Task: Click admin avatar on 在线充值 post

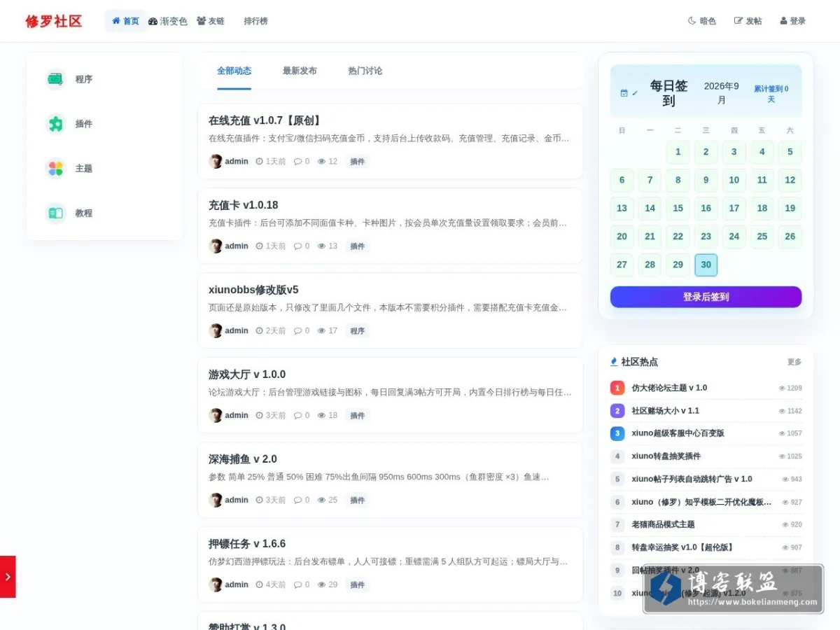Action: (216, 162)
